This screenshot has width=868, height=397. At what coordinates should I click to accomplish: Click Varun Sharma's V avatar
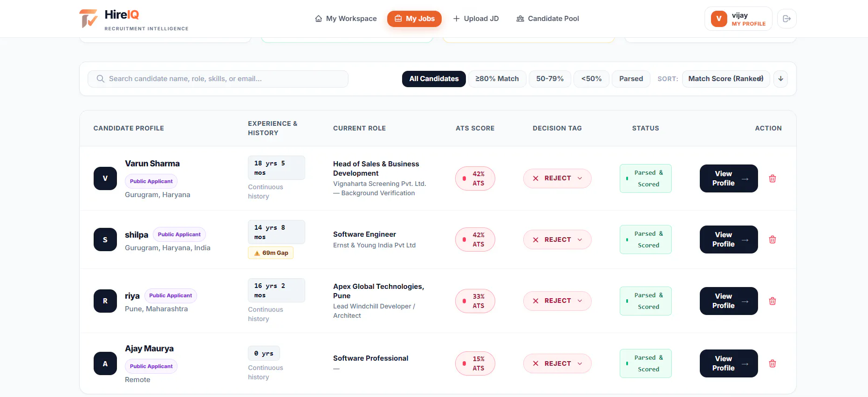pyautogui.click(x=105, y=178)
